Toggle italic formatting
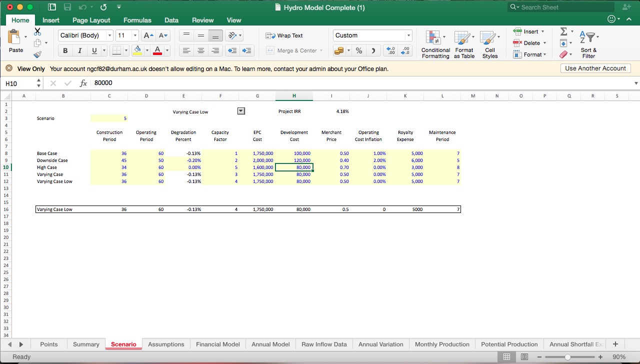Image resolution: width=640 pixels, height=364 pixels. click(79, 50)
